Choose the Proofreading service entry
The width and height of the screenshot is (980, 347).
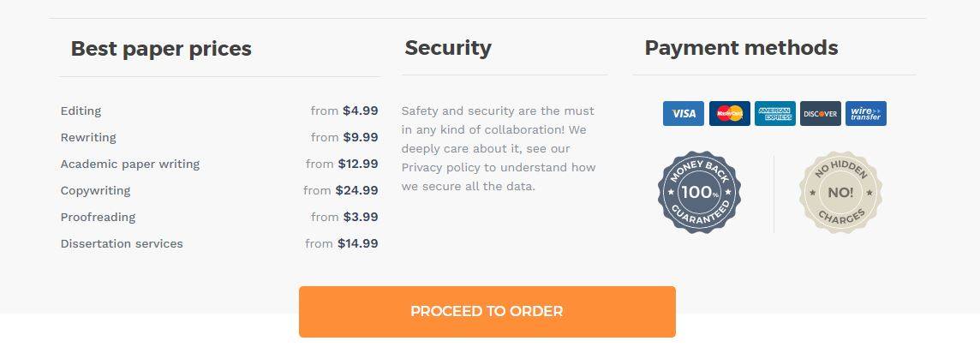click(x=99, y=217)
